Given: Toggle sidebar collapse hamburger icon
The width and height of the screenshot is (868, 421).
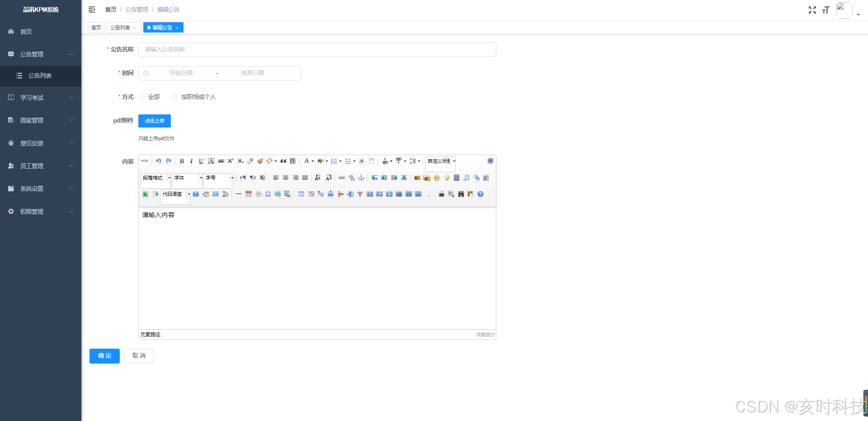Looking at the screenshot, I should click(x=92, y=9).
